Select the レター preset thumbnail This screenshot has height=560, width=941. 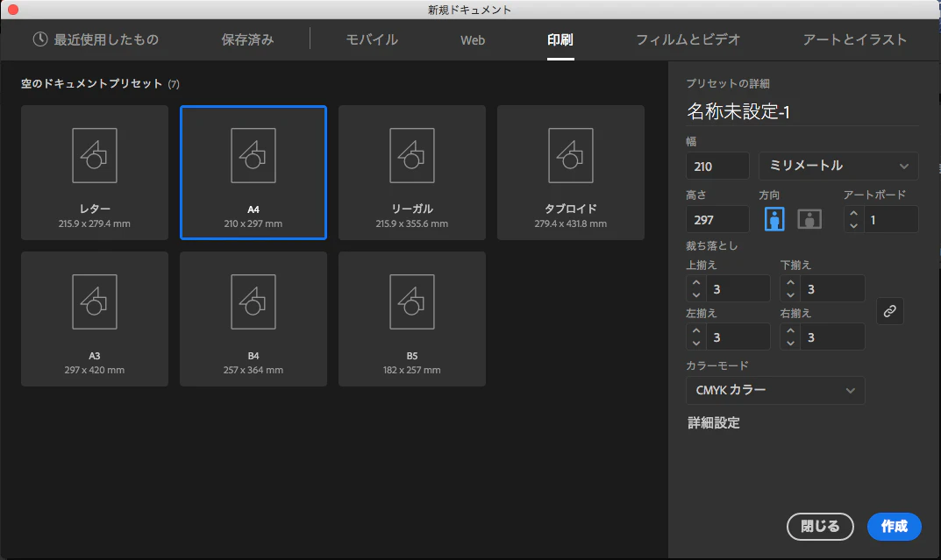(x=94, y=173)
